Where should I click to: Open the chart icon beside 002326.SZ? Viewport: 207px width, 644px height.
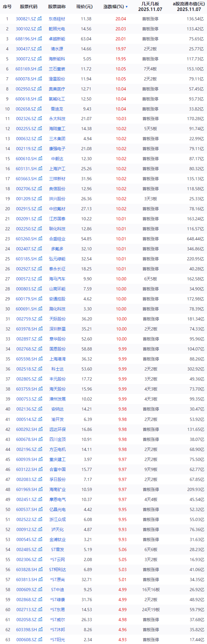[x=40, y=119]
